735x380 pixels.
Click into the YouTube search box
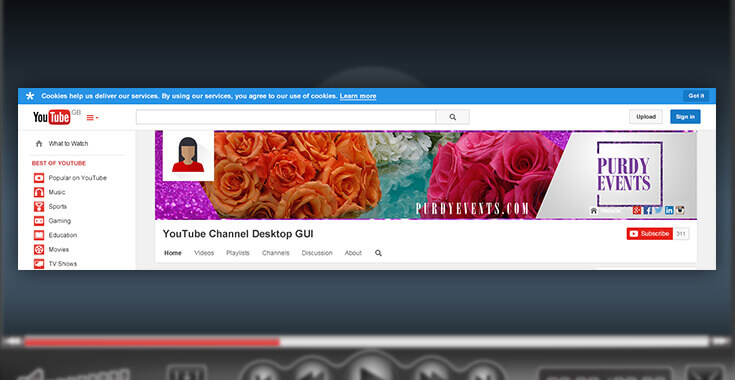coord(286,117)
